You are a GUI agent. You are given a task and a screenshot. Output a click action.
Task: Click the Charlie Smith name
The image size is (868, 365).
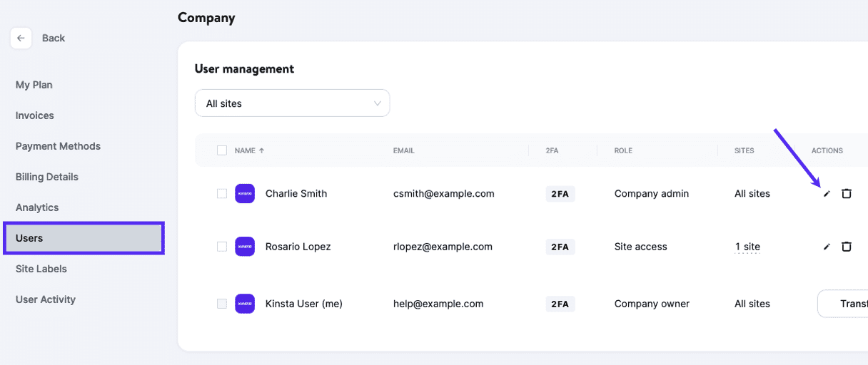296,193
